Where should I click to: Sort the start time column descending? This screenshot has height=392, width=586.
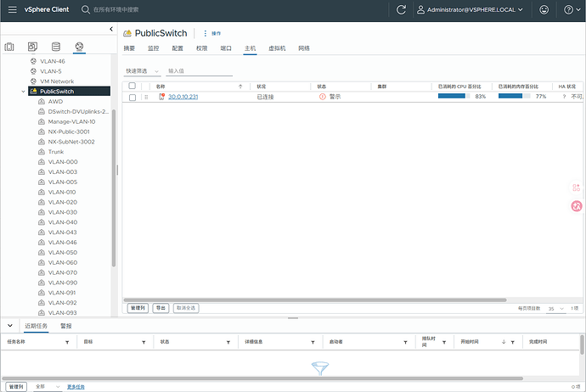point(504,342)
